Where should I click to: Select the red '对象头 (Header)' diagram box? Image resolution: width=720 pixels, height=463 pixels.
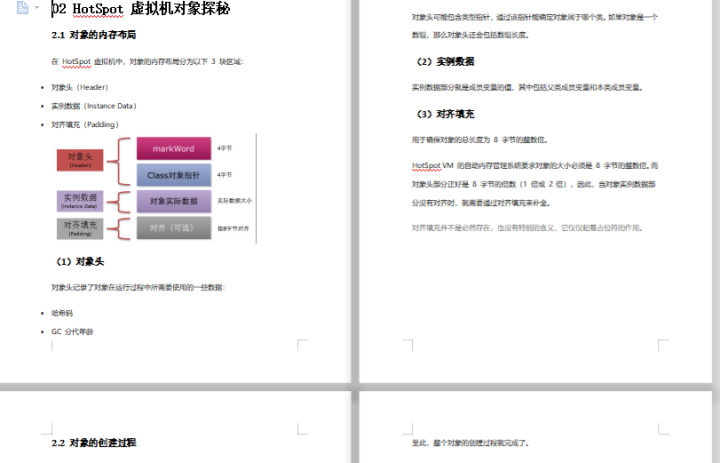80,160
